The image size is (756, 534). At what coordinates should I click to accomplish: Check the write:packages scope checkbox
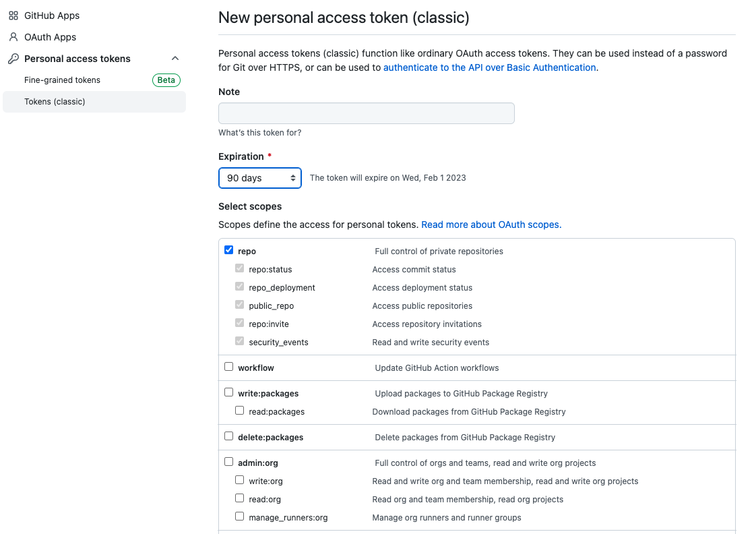pos(229,392)
